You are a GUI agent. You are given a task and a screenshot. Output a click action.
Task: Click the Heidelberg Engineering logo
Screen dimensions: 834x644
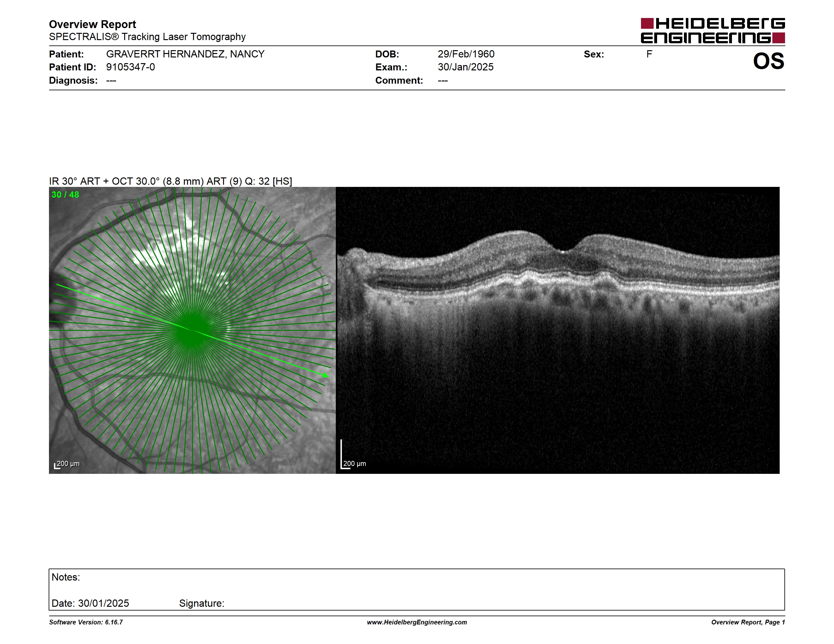coord(713,31)
